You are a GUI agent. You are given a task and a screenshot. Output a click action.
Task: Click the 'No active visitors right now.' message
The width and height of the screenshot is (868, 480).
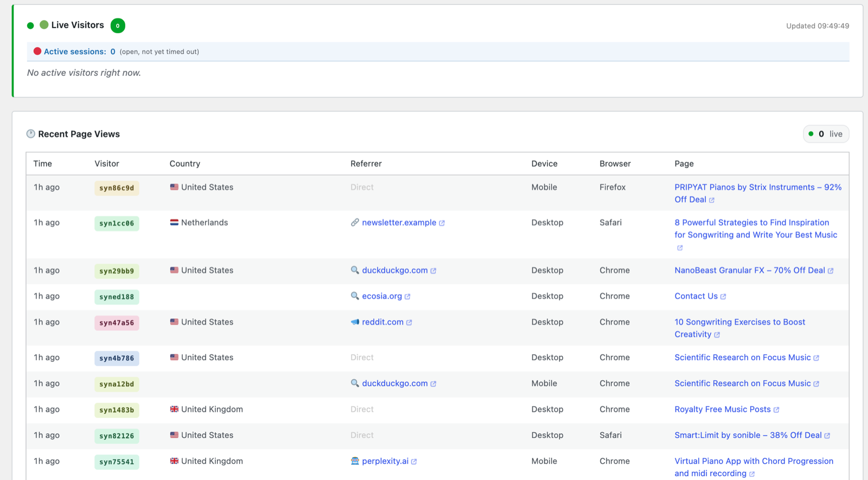pos(84,73)
